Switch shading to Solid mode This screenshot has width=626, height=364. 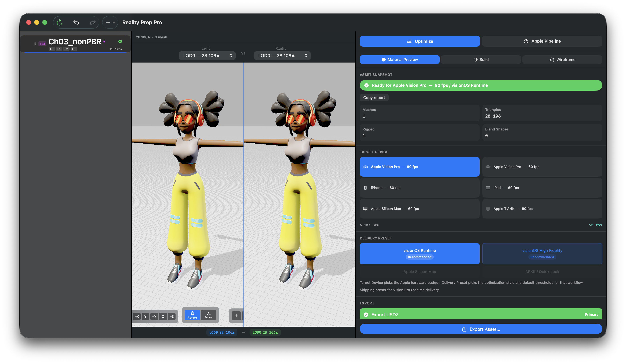coord(481,59)
